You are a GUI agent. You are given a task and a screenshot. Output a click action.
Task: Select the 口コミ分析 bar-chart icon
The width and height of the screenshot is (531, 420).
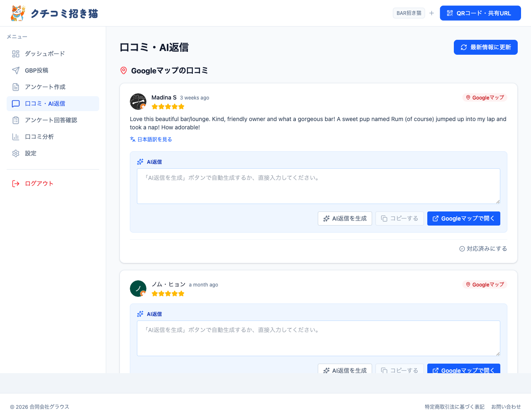pos(15,136)
